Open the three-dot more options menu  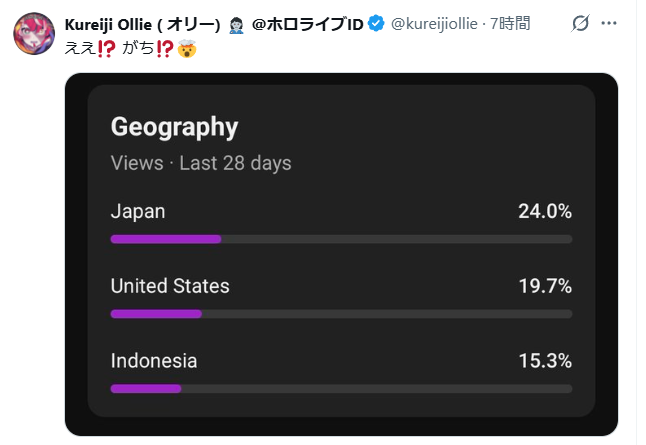(609, 23)
